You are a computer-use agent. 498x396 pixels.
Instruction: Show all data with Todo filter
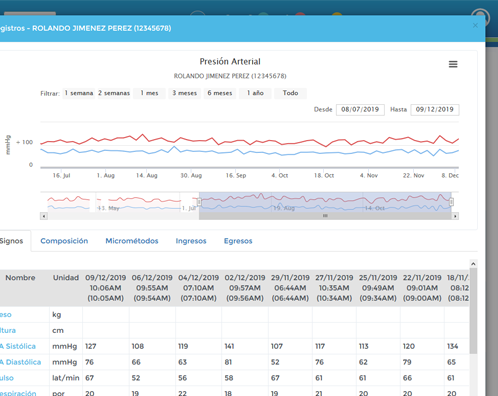[290, 93]
